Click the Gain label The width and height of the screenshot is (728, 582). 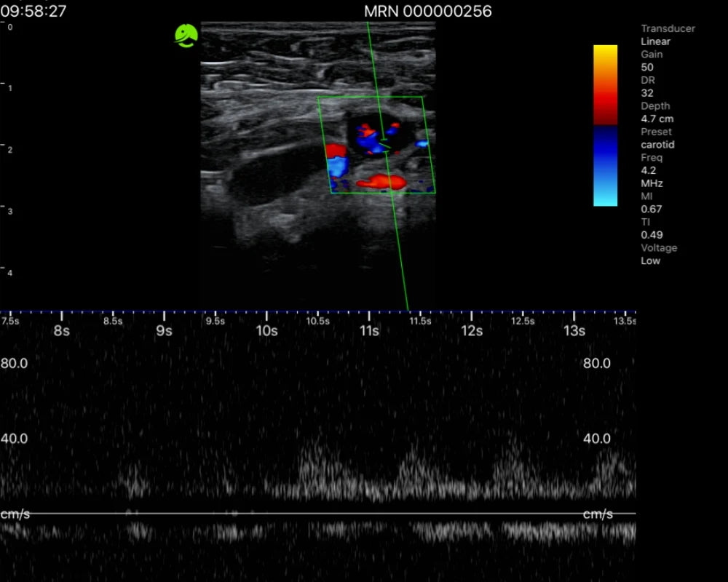click(652, 55)
